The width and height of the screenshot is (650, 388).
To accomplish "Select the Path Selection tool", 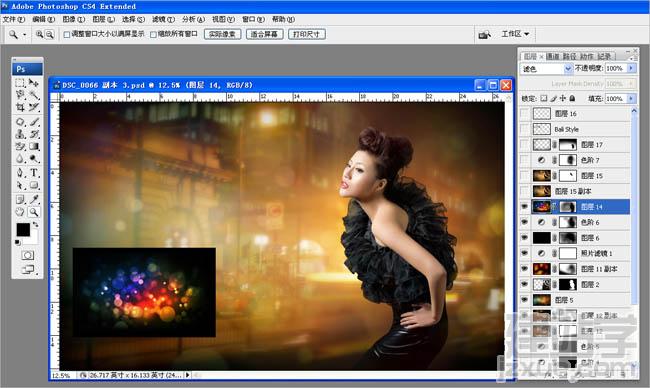I will tap(20, 185).
